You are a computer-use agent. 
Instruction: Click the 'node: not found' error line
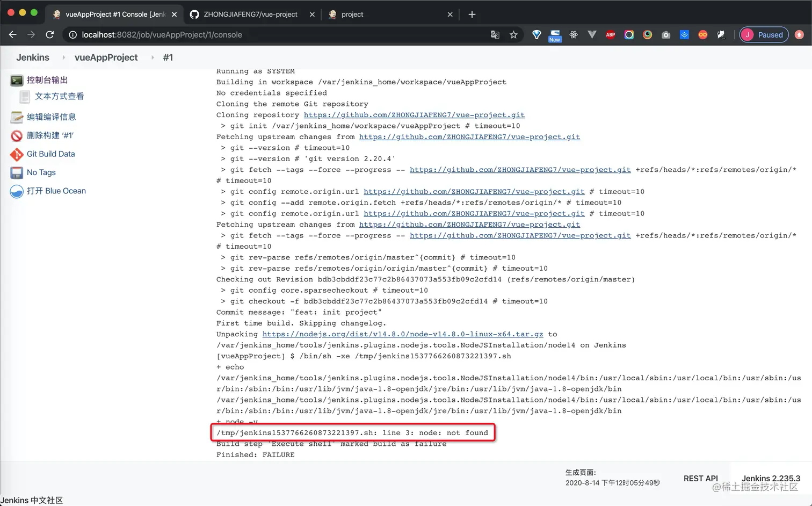pos(352,433)
